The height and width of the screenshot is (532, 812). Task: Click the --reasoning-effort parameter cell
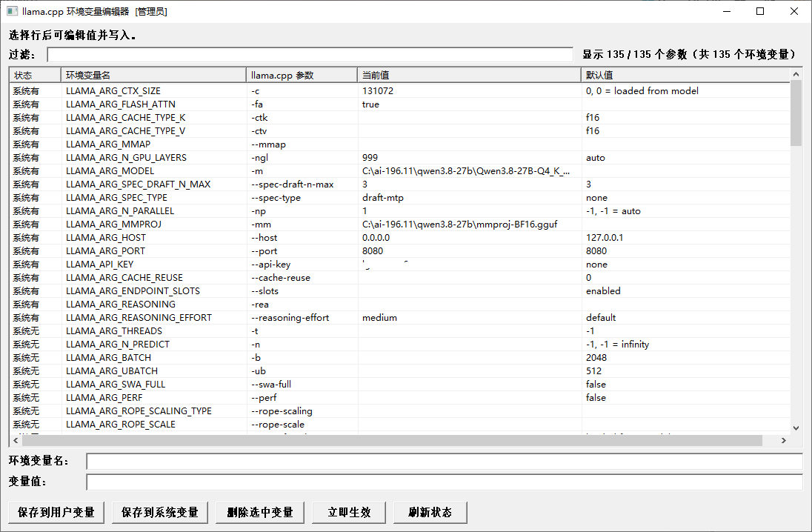coord(290,318)
